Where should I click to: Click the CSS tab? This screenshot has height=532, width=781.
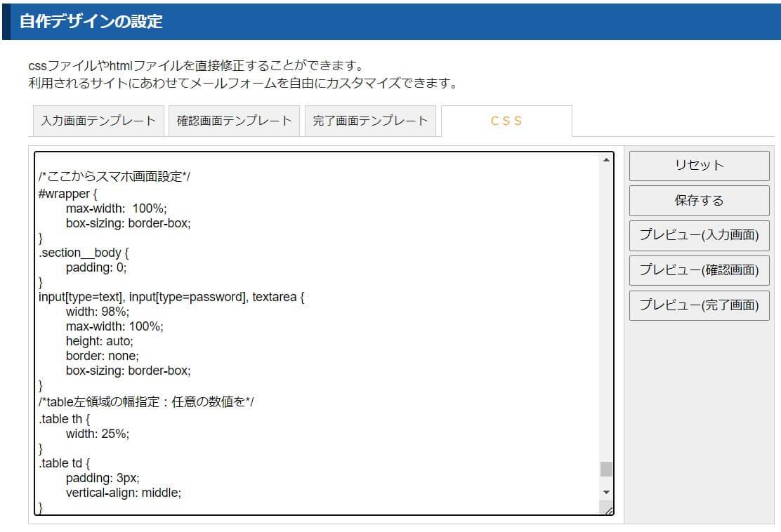click(x=506, y=121)
